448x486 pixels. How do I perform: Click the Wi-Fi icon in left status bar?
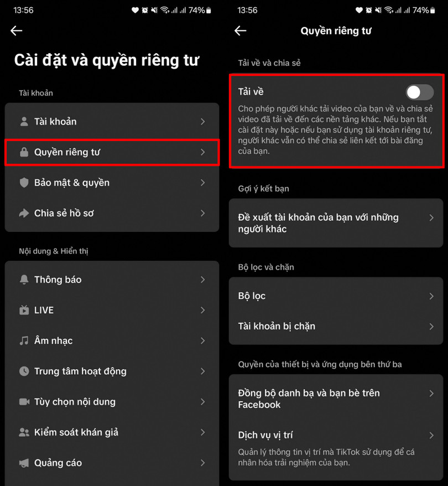tap(165, 10)
